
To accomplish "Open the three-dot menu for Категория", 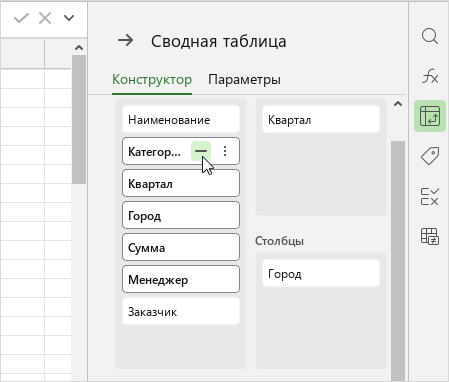I will tap(225, 151).
